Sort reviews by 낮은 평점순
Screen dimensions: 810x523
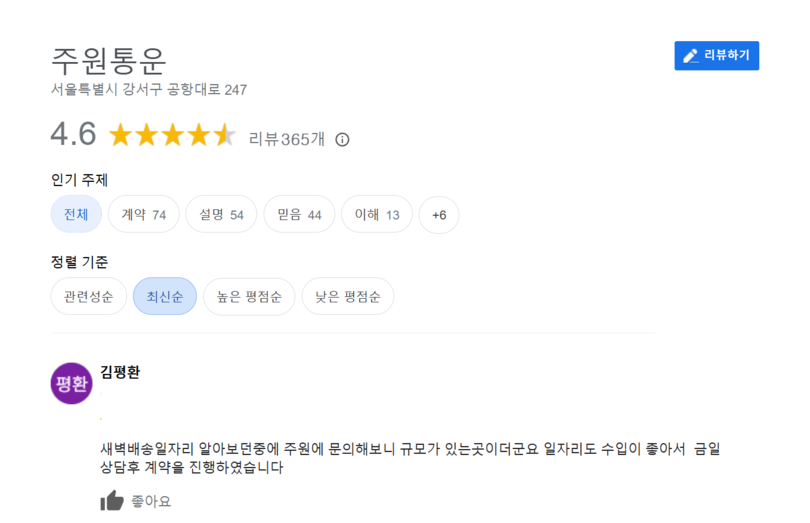coord(348,296)
